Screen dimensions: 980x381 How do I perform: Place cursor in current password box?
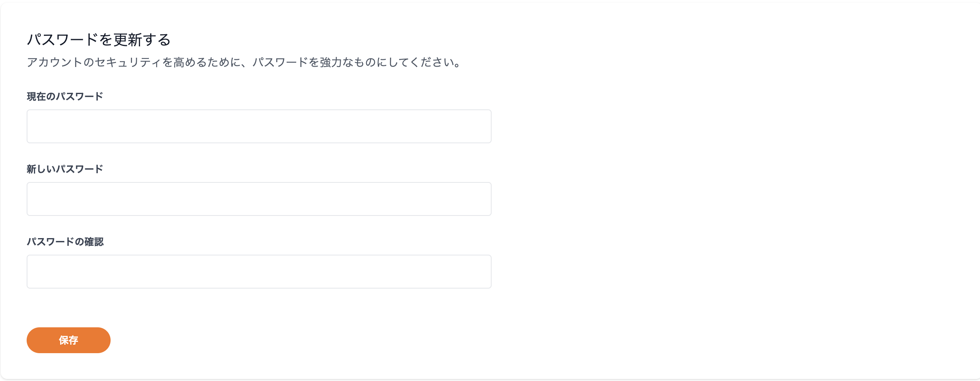(259, 126)
